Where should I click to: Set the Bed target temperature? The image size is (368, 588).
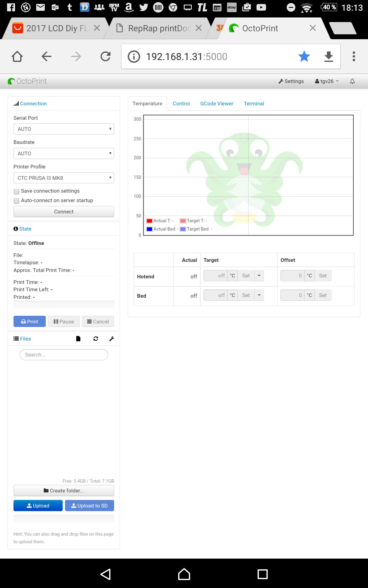(x=246, y=295)
